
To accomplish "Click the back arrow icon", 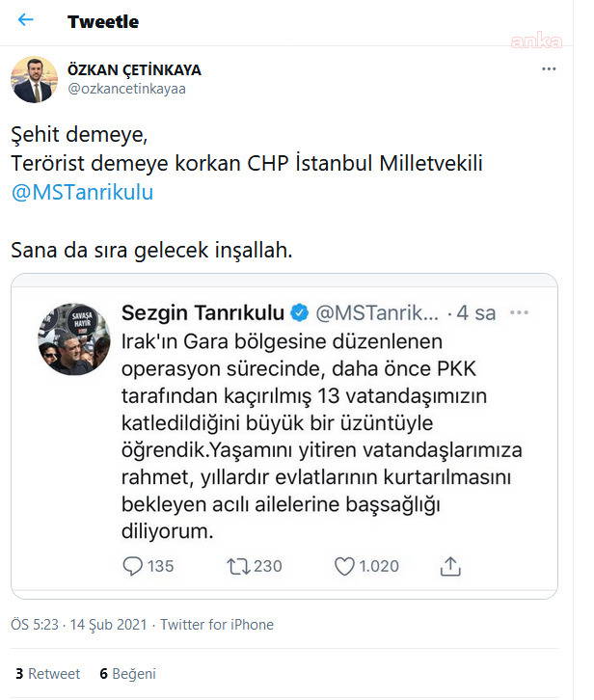I will pyautogui.click(x=26, y=20).
